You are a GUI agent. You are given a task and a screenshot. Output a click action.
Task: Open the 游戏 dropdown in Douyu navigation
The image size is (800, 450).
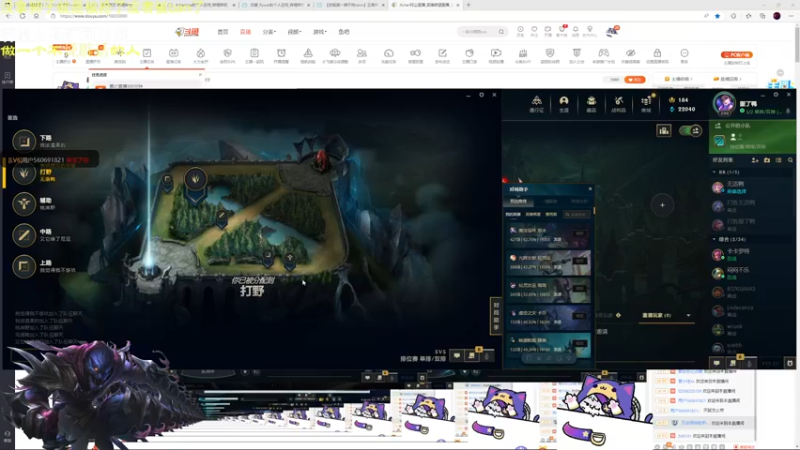pyautogui.click(x=319, y=32)
